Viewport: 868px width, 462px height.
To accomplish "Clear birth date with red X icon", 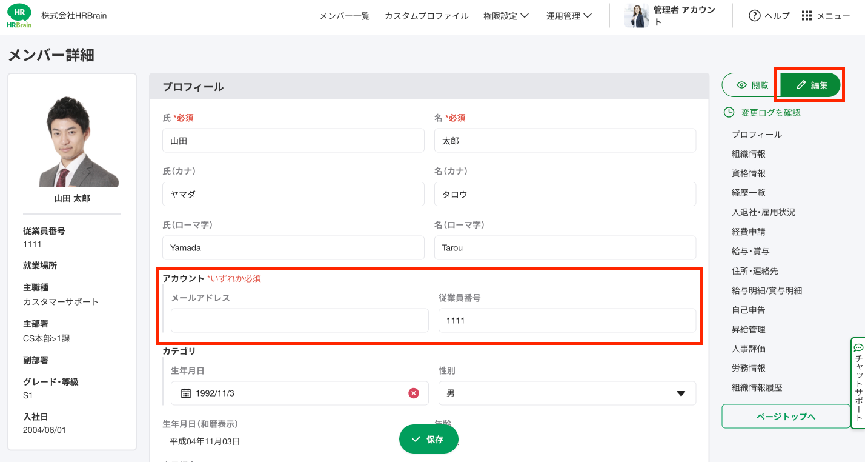I will pos(414,393).
